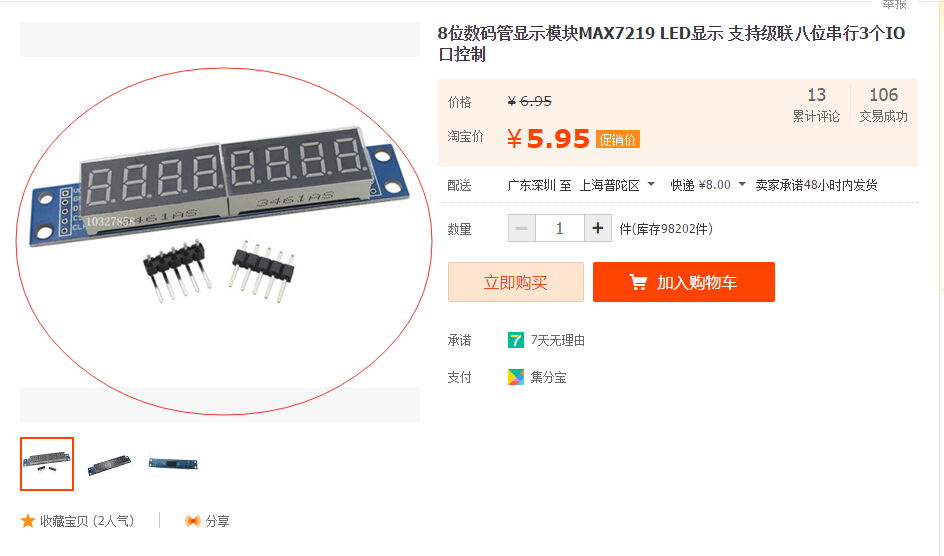This screenshot has height=556, width=944.
Task: Click the green 7-day return icon
Action: point(516,341)
